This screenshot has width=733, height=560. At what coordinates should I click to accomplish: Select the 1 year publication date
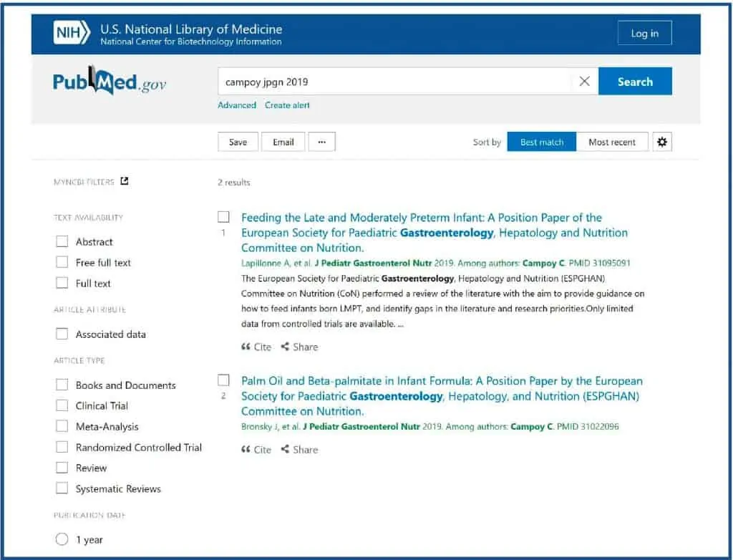pyautogui.click(x=62, y=540)
